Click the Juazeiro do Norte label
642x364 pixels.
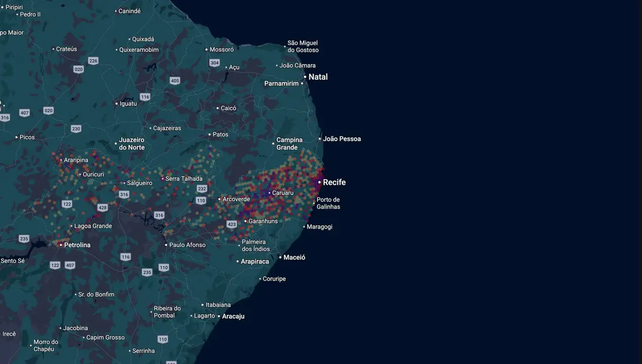[132, 144]
